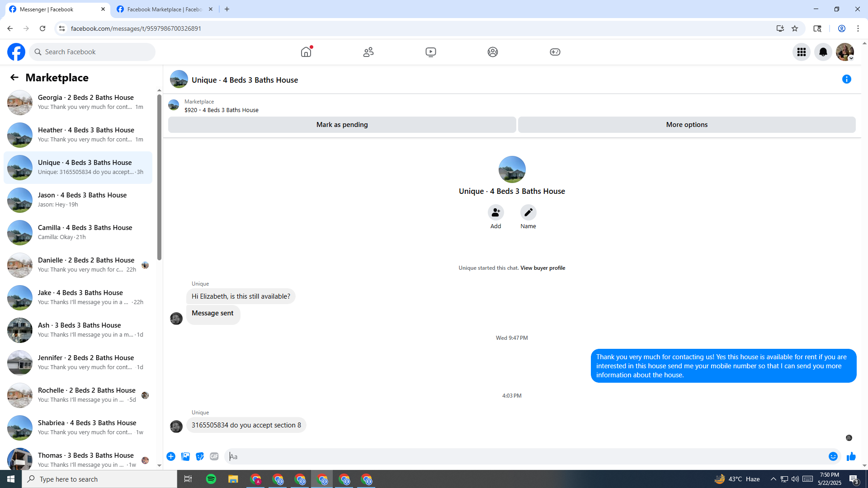Image resolution: width=868 pixels, height=488 pixels.
Task: Click the Facebook logo
Action: (x=16, y=52)
